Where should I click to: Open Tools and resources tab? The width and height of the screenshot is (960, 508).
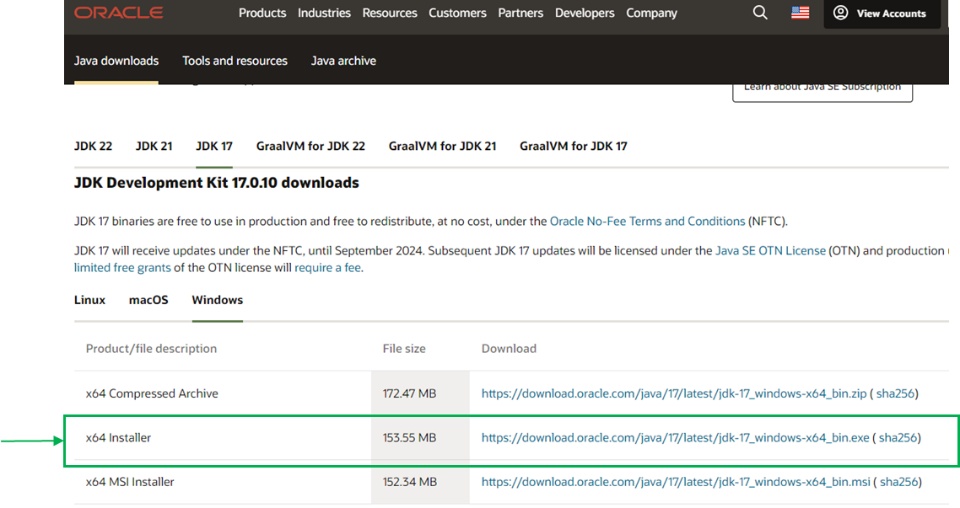tap(235, 61)
